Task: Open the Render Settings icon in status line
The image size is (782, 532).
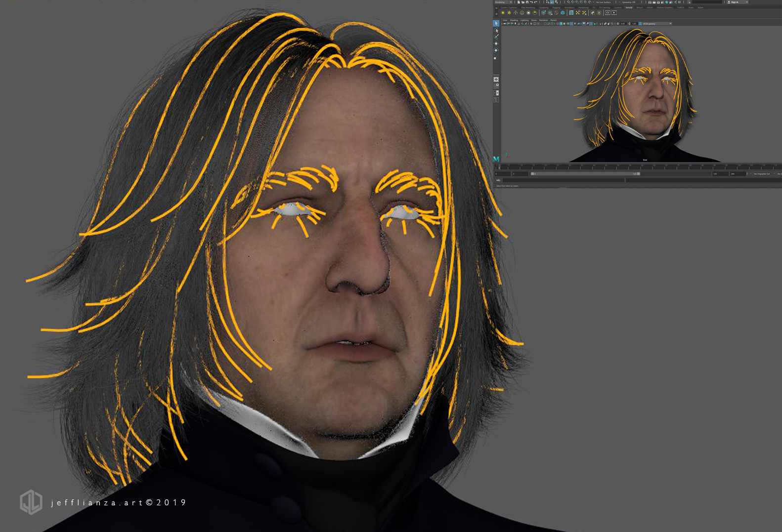Action: [x=662, y=2]
